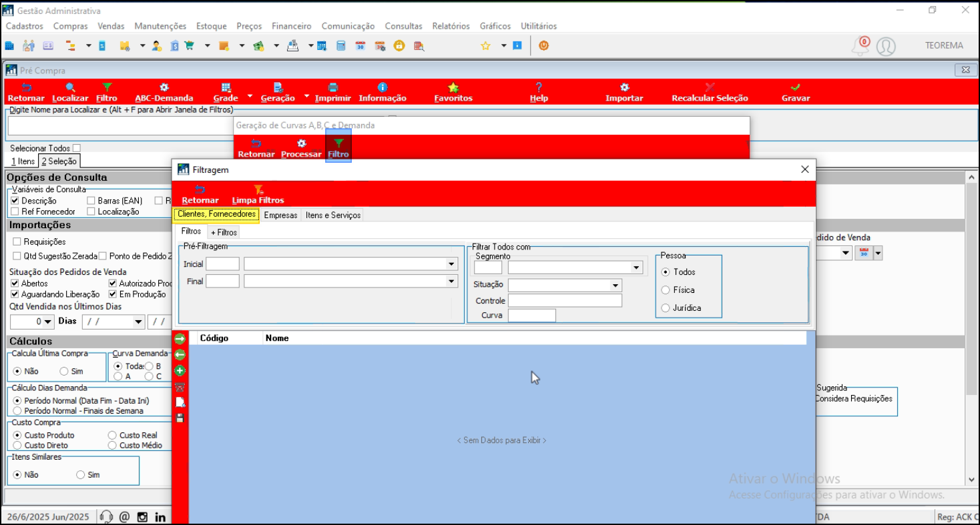Image resolution: width=980 pixels, height=525 pixels.
Task: Click Filtro in the Geração de Curvas window
Action: tap(338, 148)
